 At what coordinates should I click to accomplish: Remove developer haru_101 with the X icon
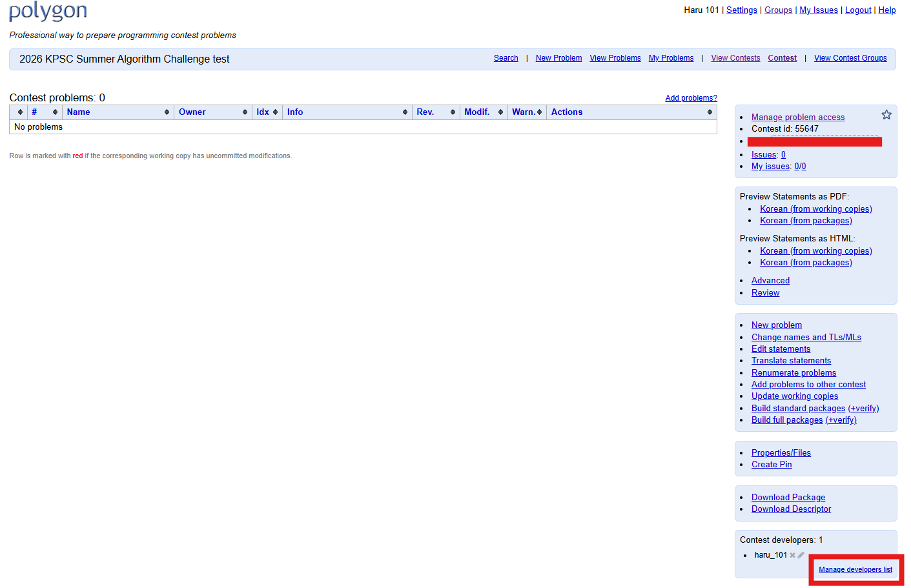[x=792, y=555]
